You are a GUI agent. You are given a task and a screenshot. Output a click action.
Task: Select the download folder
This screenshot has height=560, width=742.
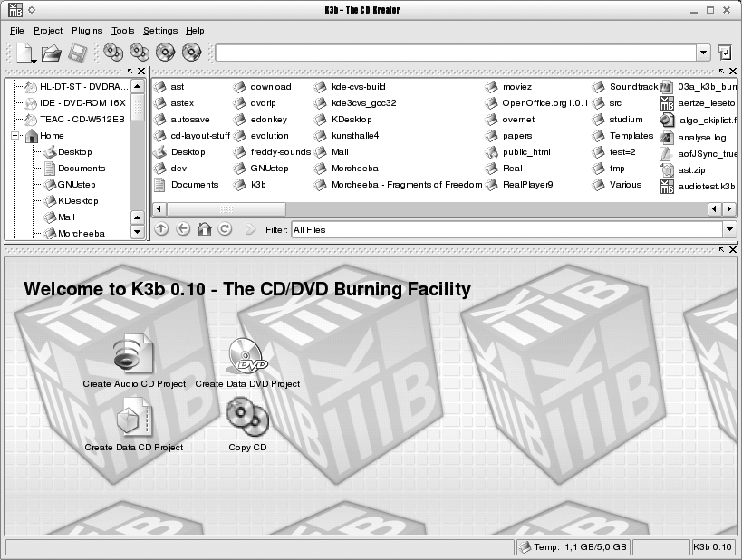click(x=263, y=87)
